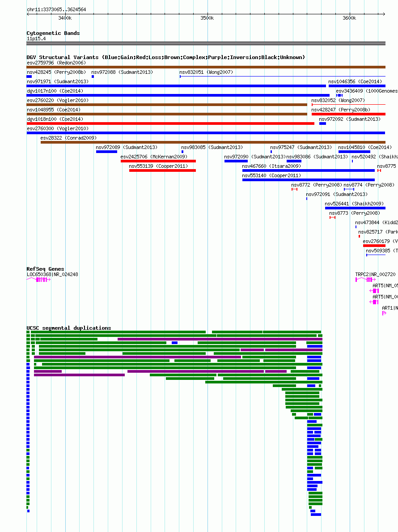Image resolution: width=398 pixels, height=532 pixels.
Task: Open the nsv553140 (Cooper2011) label
Action: tap(271, 176)
